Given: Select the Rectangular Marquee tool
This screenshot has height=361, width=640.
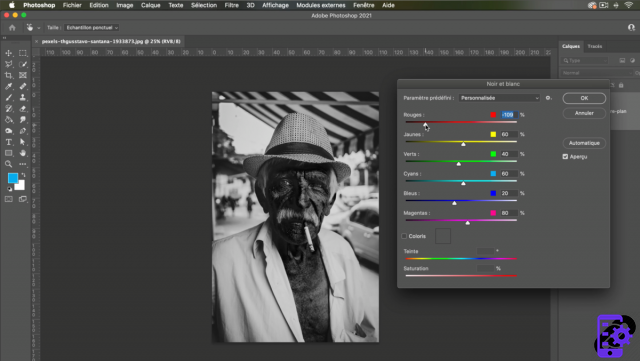Looking at the screenshot, I should (23, 53).
